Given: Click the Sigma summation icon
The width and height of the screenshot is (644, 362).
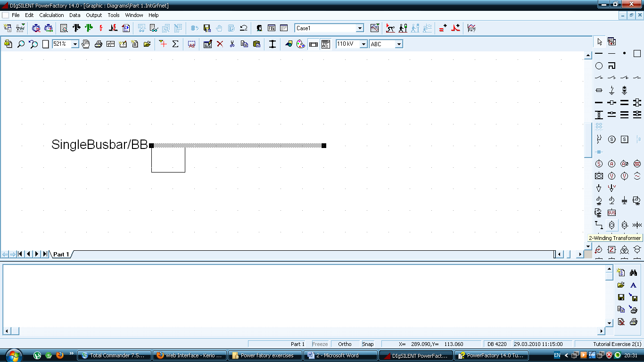Looking at the screenshot, I should 175,44.
